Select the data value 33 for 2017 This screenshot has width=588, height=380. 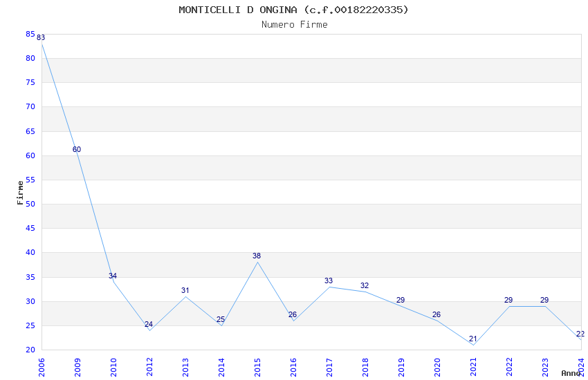pos(329,281)
